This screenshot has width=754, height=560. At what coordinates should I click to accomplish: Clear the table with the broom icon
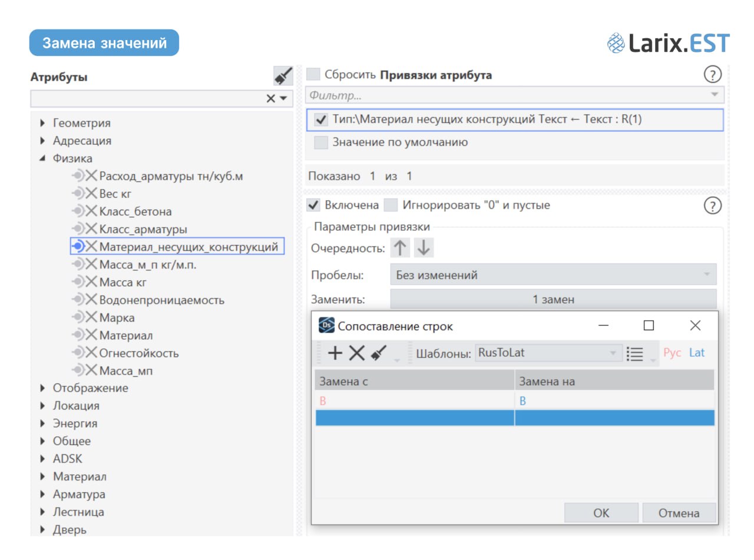point(379,353)
